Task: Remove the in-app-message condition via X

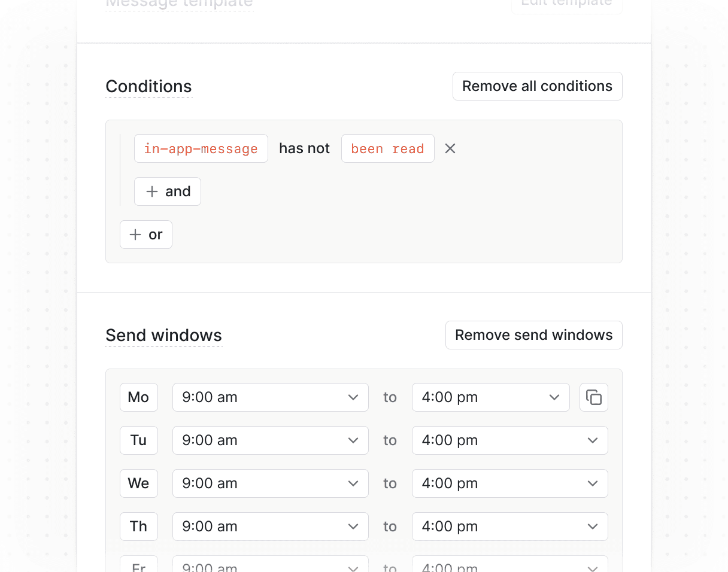Action: coord(450,148)
